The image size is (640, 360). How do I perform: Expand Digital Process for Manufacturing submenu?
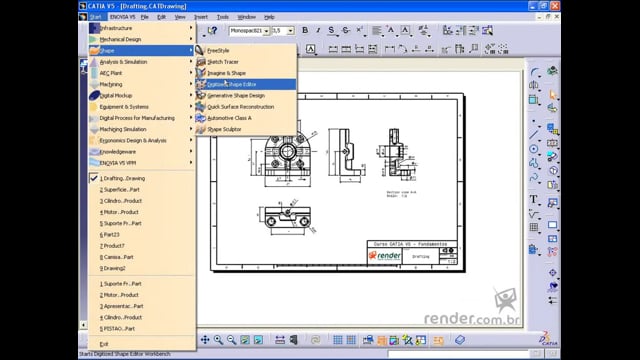point(142,118)
